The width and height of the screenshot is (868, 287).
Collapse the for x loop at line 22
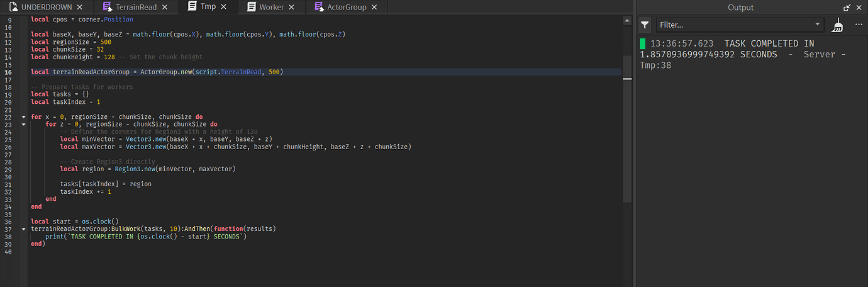point(23,117)
